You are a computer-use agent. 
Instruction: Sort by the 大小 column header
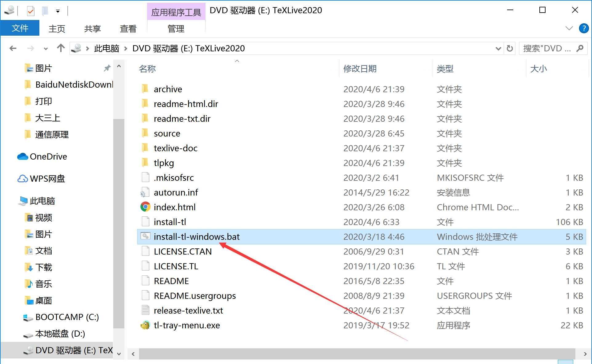point(538,69)
